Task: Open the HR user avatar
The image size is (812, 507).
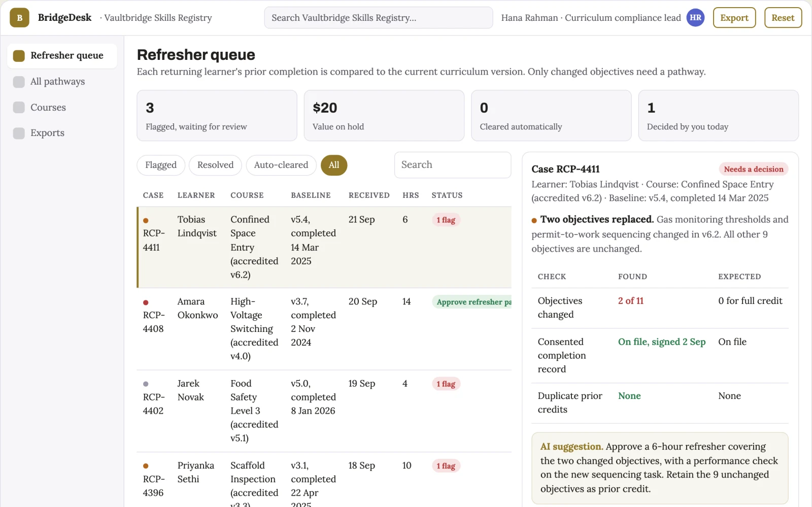Action: pos(695,18)
